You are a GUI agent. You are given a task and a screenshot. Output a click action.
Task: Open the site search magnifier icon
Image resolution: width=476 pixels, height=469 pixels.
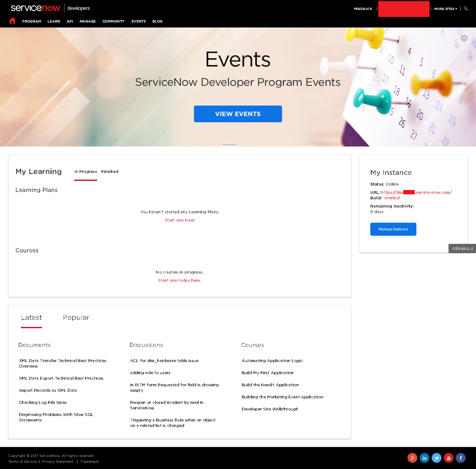[x=466, y=9]
